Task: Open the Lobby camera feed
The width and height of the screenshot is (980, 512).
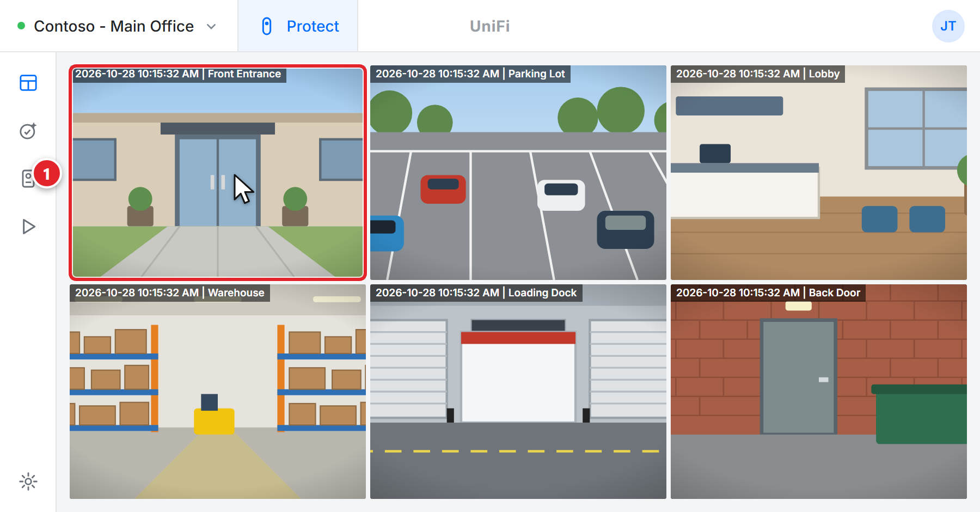Action: pyautogui.click(x=819, y=173)
